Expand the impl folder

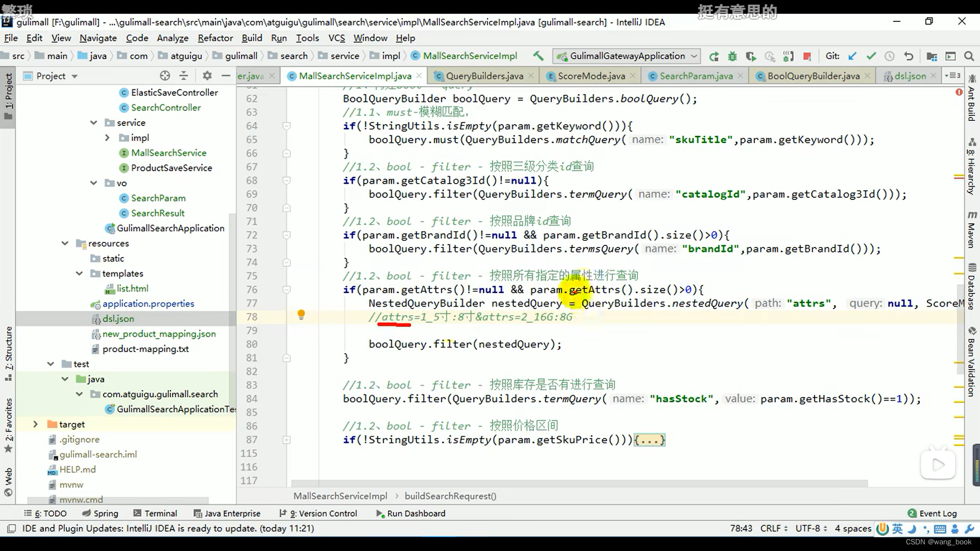[x=107, y=138]
